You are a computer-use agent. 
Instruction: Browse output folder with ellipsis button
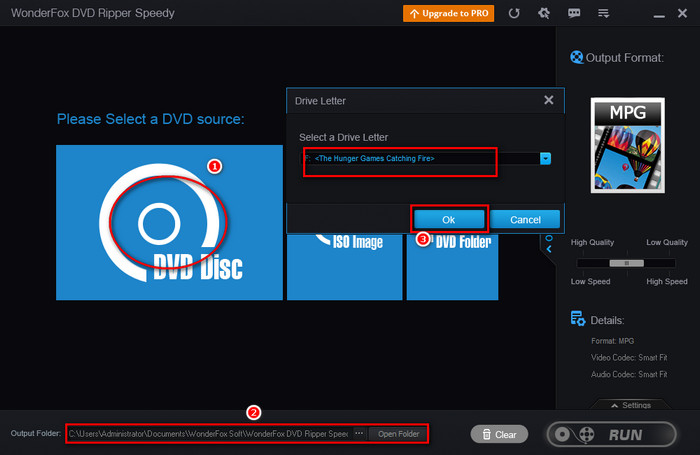point(359,433)
